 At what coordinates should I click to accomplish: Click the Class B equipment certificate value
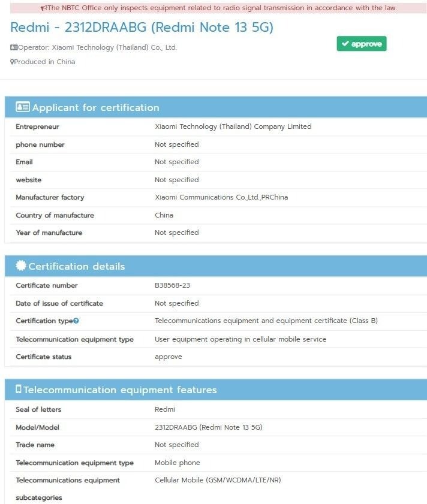coord(266,321)
